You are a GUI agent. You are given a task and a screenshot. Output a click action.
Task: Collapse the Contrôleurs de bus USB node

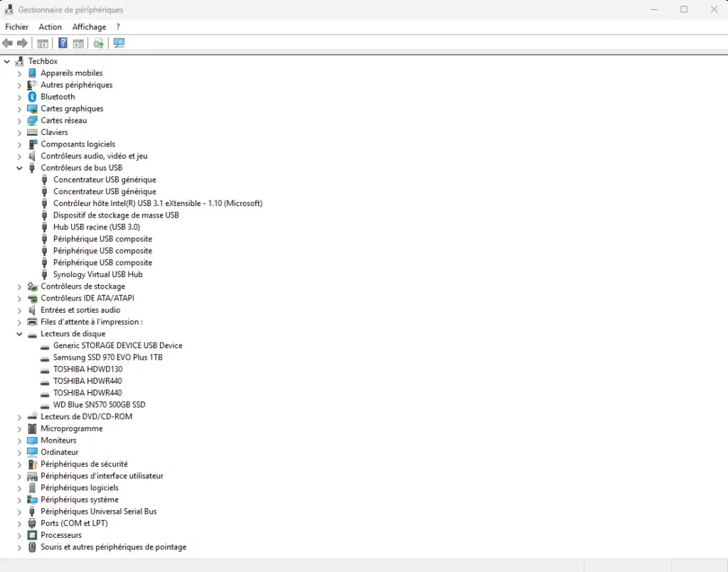click(19, 168)
